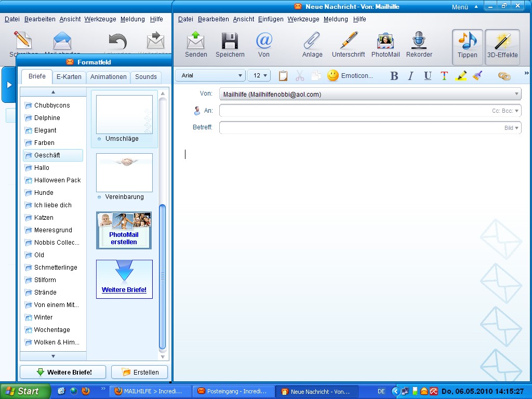Screen dimensions: 532x399
Task: Open the Windows Start button
Action: coord(25,391)
